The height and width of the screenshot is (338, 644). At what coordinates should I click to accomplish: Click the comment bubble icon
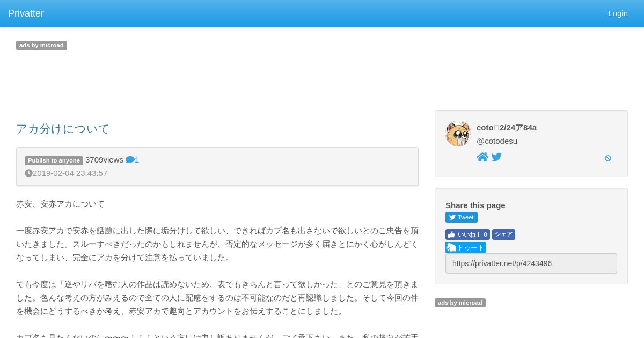tap(130, 160)
